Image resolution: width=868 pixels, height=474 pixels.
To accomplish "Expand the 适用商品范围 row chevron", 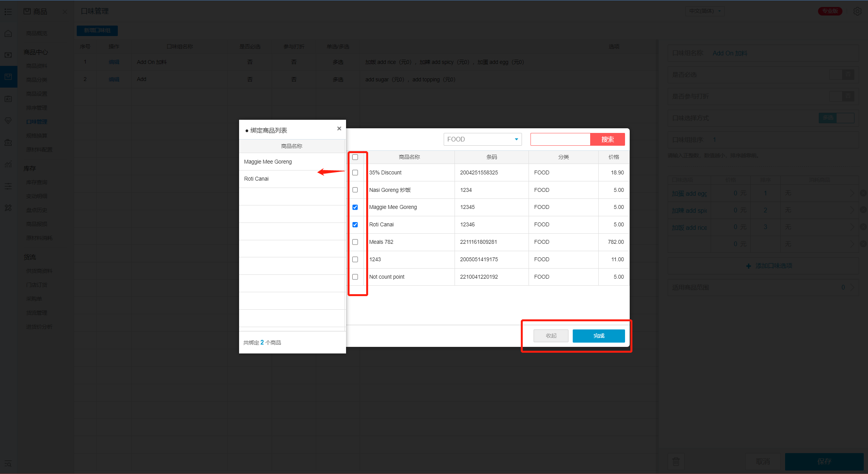I will click(852, 288).
